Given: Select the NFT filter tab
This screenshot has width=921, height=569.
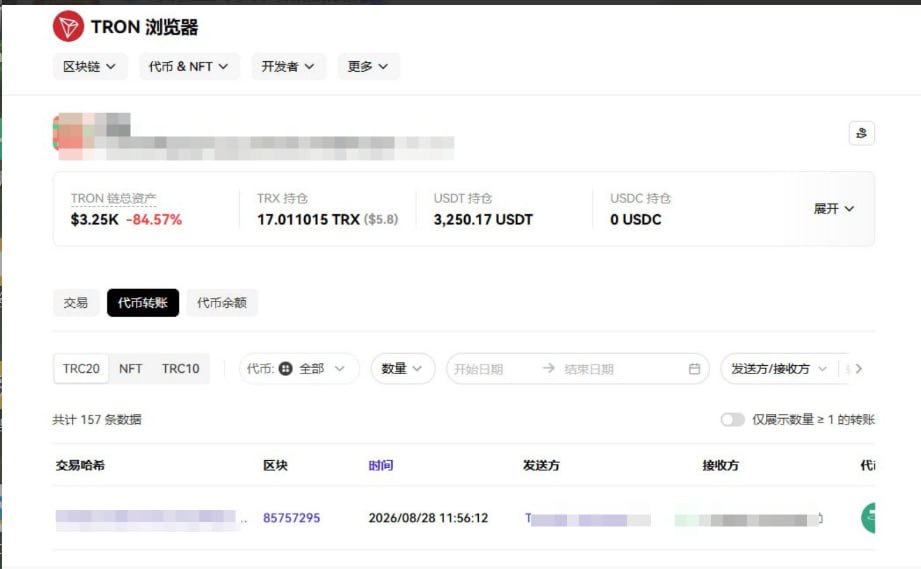Looking at the screenshot, I should coord(130,369).
